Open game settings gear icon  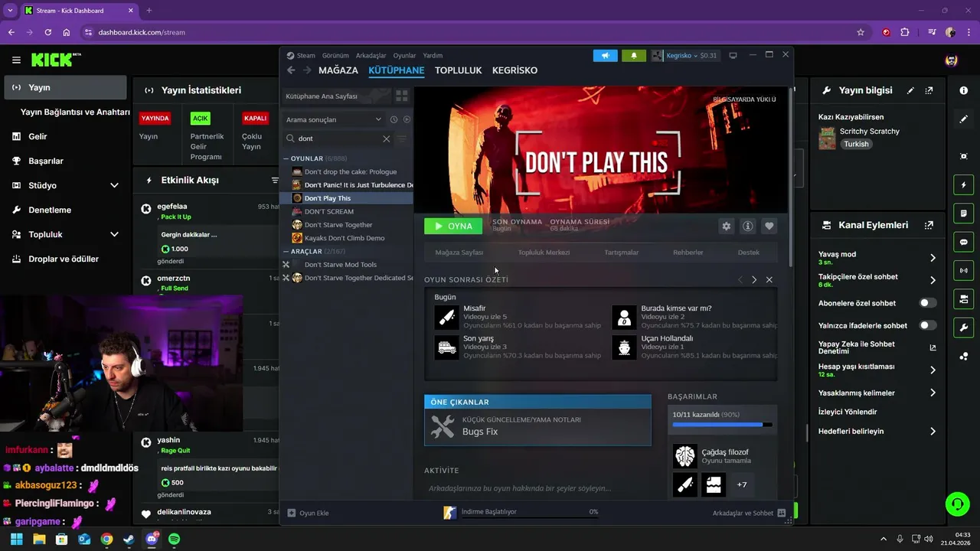(x=726, y=226)
